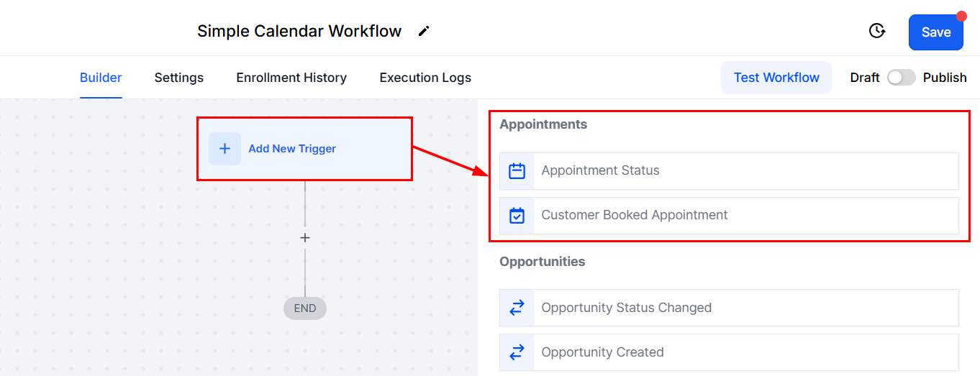Screen dimensions: 980x376
Task: Click the Opportunity Created arrows icon
Action: click(517, 352)
